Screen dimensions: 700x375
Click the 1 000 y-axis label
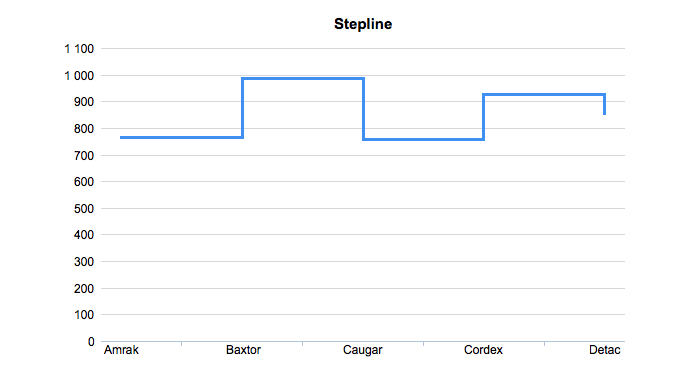(79, 76)
